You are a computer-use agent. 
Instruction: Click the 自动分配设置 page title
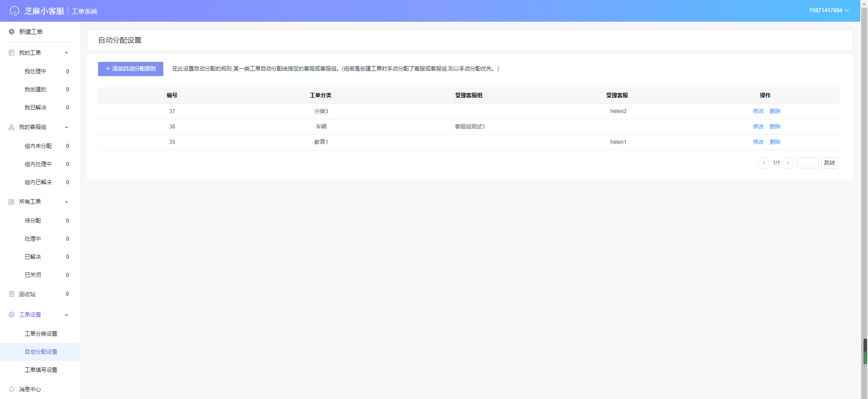pos(120,40)
